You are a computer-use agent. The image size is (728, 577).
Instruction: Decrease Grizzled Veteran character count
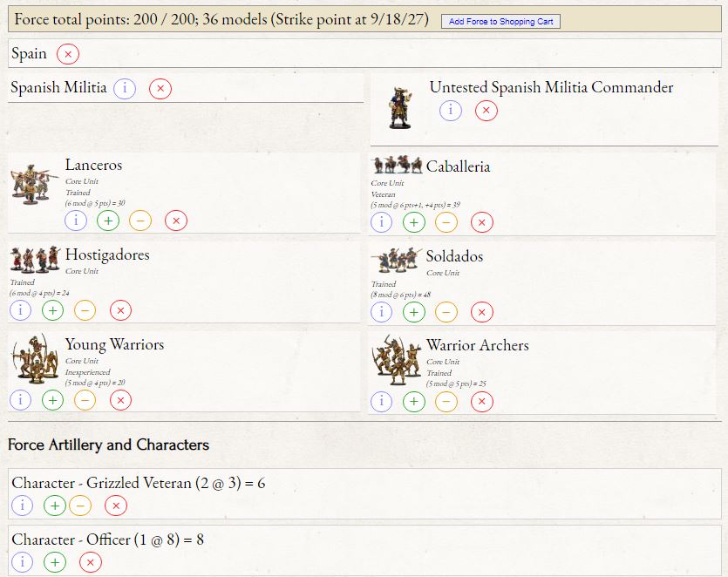coord(80,506)
